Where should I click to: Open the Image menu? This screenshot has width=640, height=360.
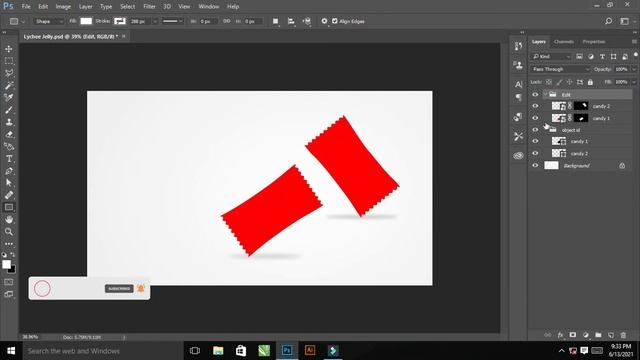click(63, 7)
